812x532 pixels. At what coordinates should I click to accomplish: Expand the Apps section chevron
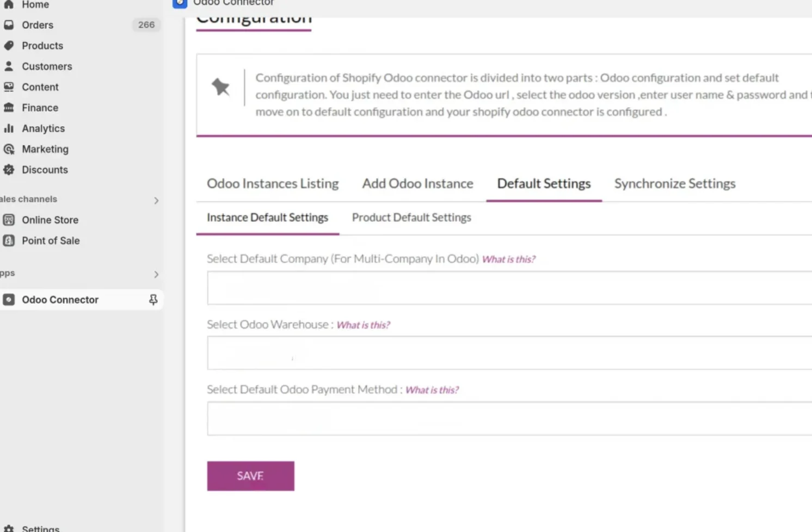coord(156,274)
